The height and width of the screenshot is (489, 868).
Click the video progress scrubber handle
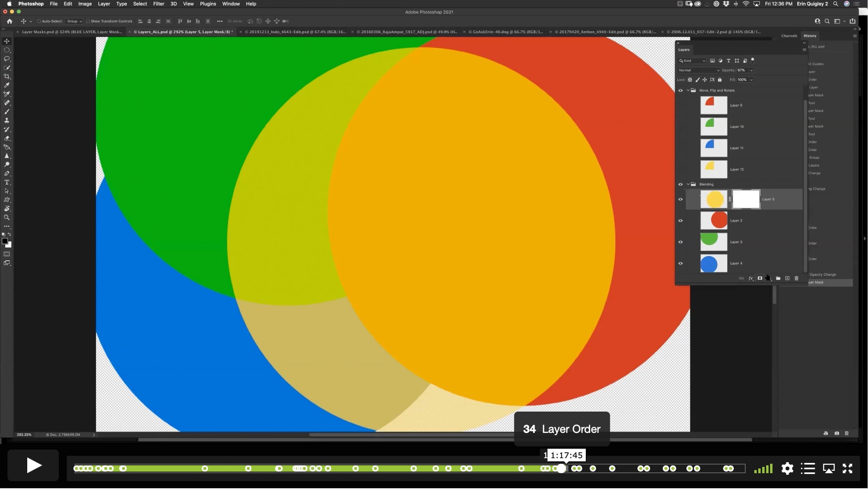561,469
